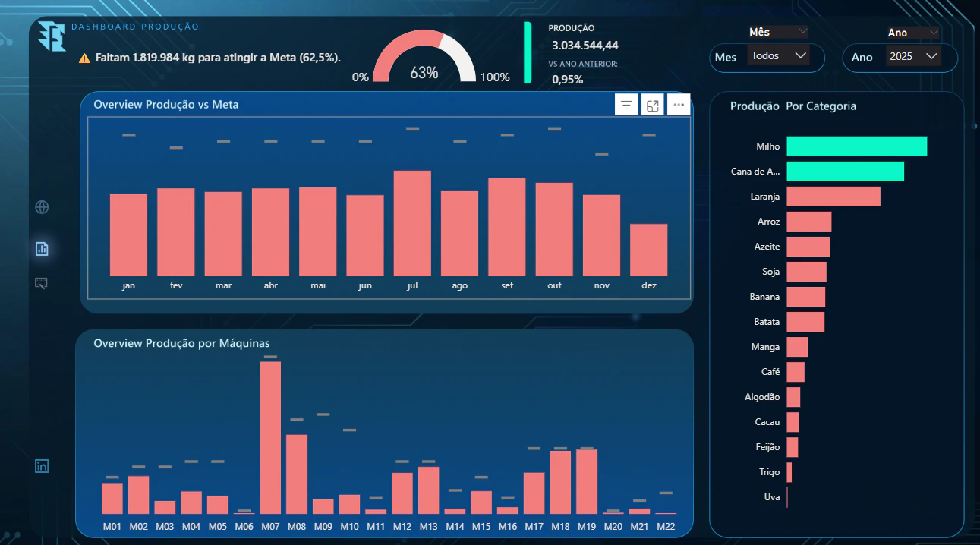Viewport: 980px width, 545px height.
Task: Click the Manga category label
Action: (x=765, y=347)
